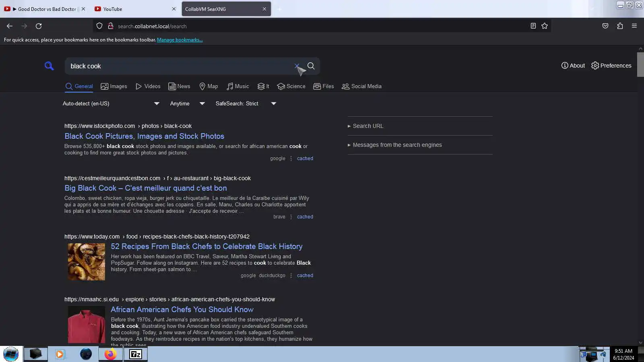Viewport: 644px width, 362px height.
Task: Close the Good Doctor vs Bad Doctor tab
Action: (x=83, y=9)
